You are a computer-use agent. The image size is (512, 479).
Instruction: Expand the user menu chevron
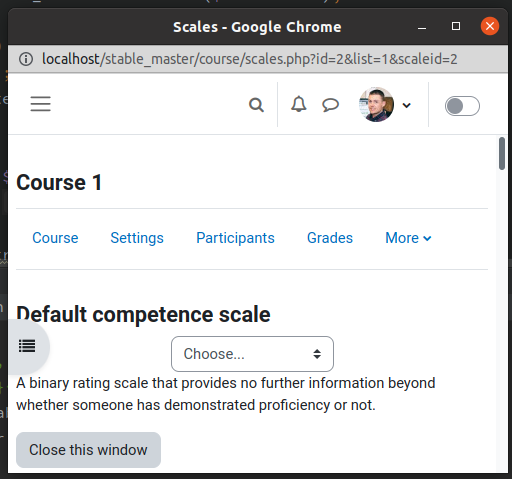pyautogui.click(x=406, y=105)
